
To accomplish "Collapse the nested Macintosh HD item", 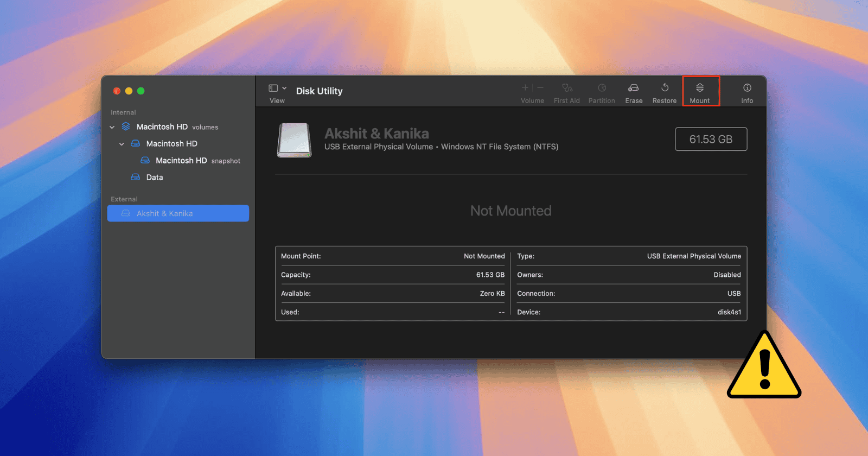I will 122,144.
